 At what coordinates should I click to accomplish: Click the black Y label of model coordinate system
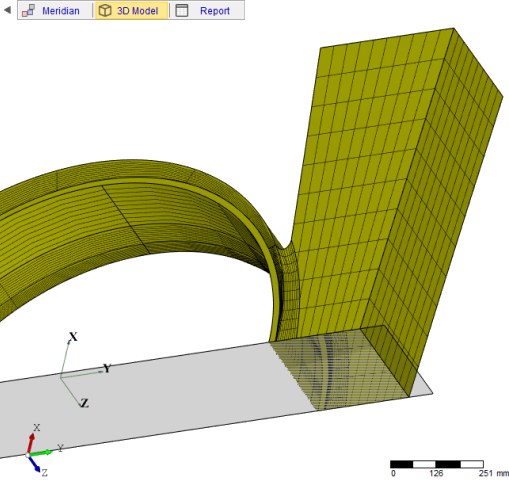click(x=107, y=368)
